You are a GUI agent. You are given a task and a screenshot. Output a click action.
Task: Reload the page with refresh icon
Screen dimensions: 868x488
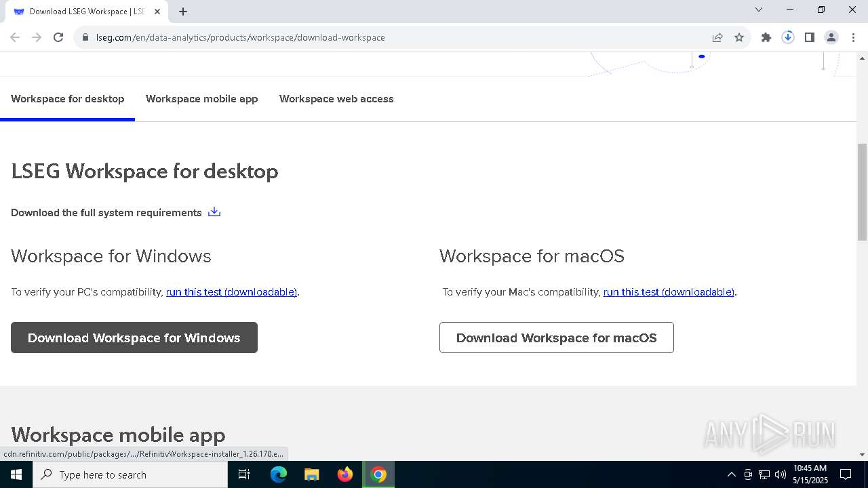tap(58, 37)
